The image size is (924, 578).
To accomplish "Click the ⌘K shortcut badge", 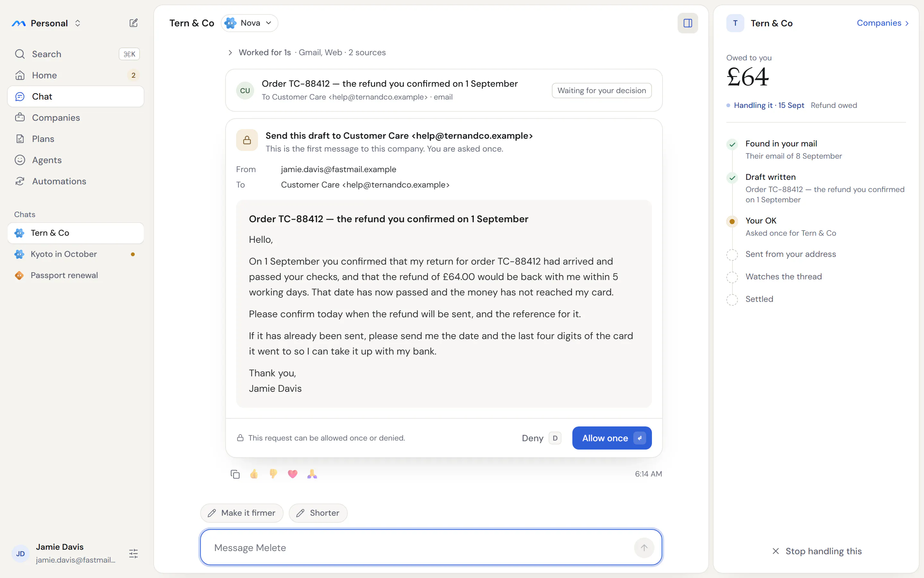I will coord(129,54).
